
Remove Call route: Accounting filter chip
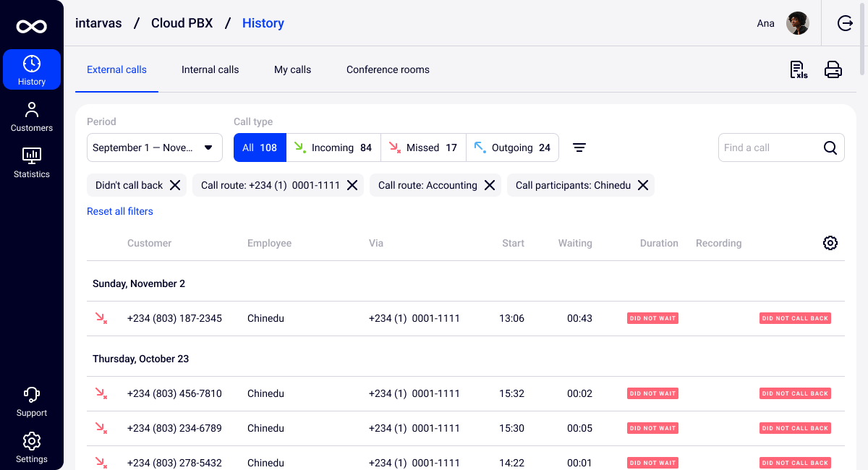[x=490, y=185]
